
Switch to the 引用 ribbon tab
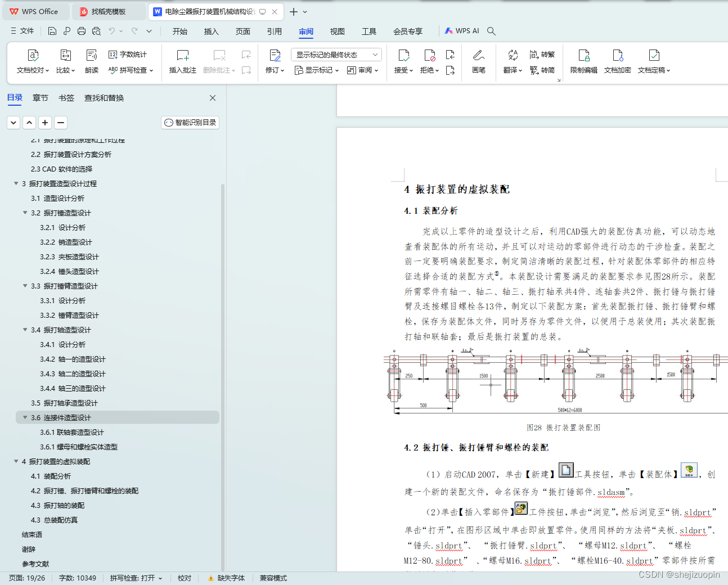(x=275, y=31)
